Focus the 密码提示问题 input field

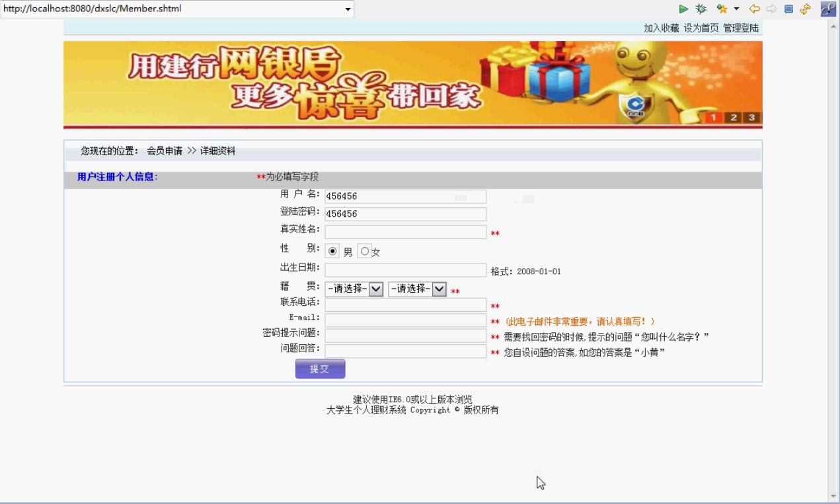coord(405,336)
